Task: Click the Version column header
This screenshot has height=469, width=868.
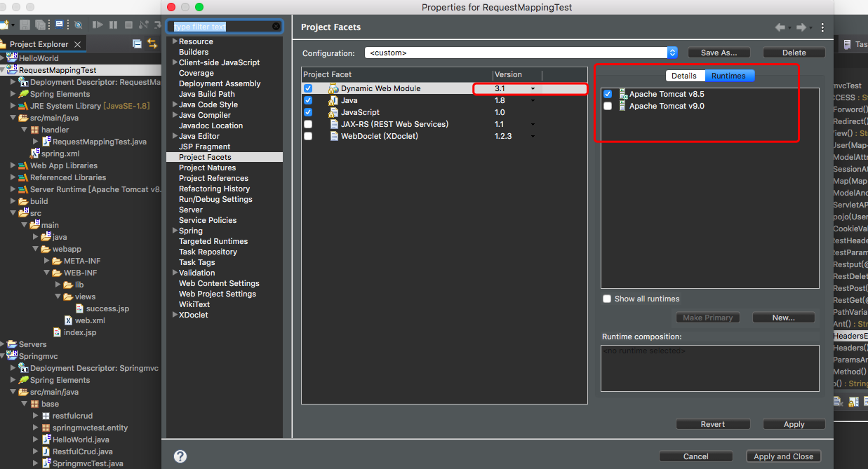Action: [x=516, y=74]
